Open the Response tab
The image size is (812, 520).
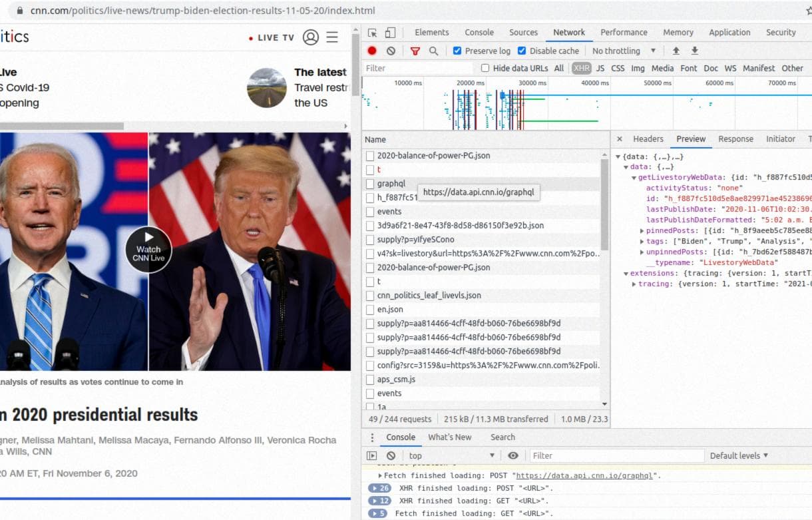pyautogui.click(x=735, y=139)
